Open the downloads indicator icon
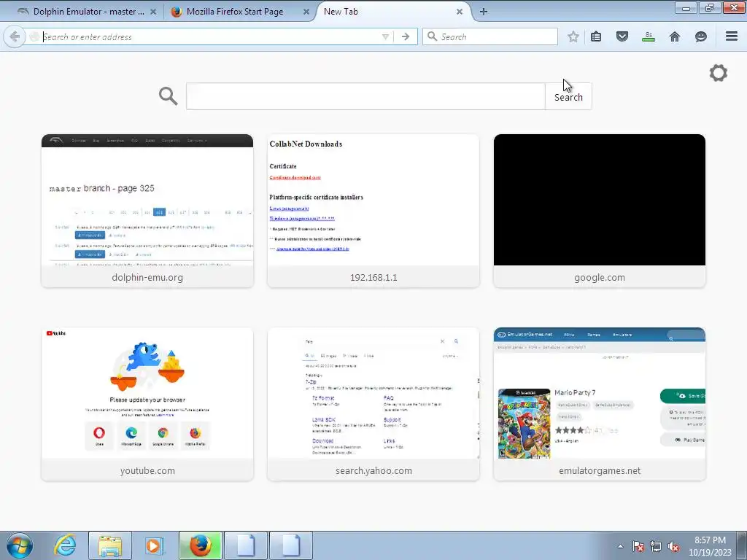Screen dimensions: 747x560 [649, 36]
